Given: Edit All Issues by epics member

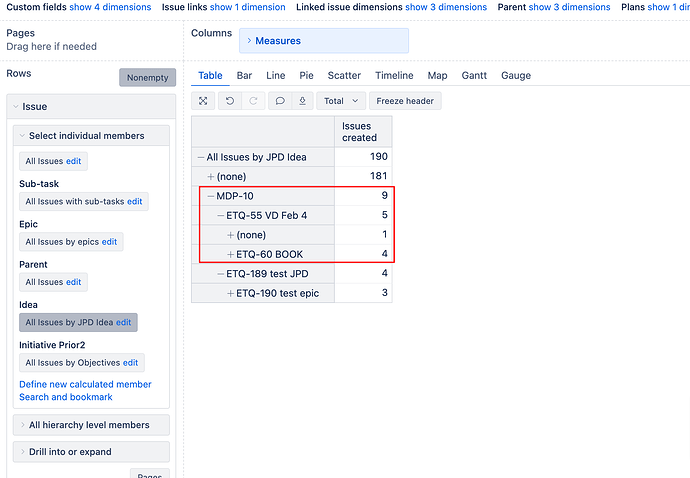Looking at the screenshot, I should (110, 242).
